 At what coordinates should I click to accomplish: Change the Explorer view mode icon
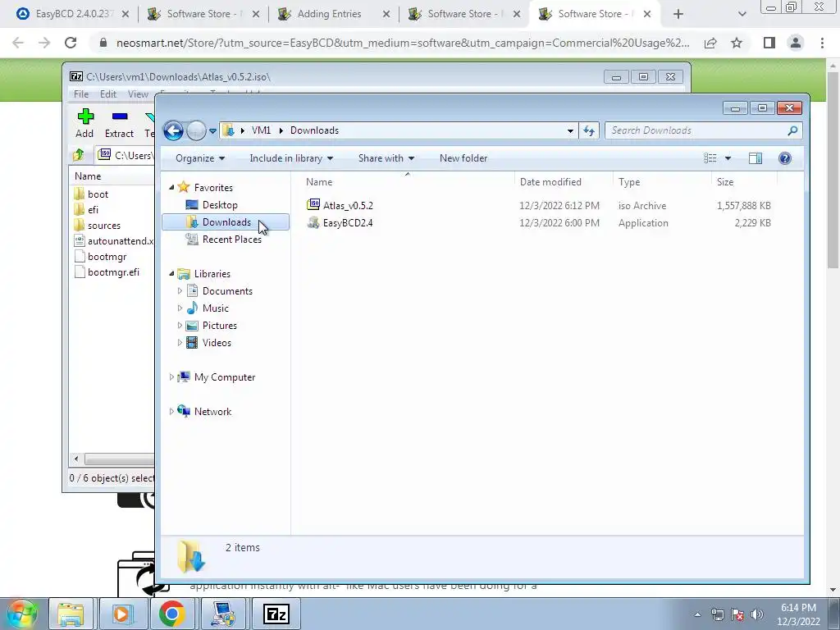[x=710, y=158]
